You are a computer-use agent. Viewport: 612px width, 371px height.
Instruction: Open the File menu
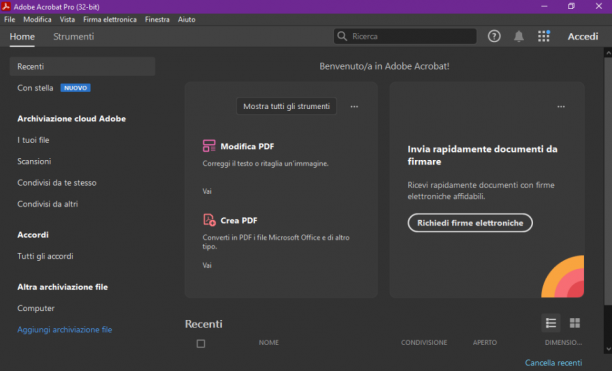click(x=9, y=20)
